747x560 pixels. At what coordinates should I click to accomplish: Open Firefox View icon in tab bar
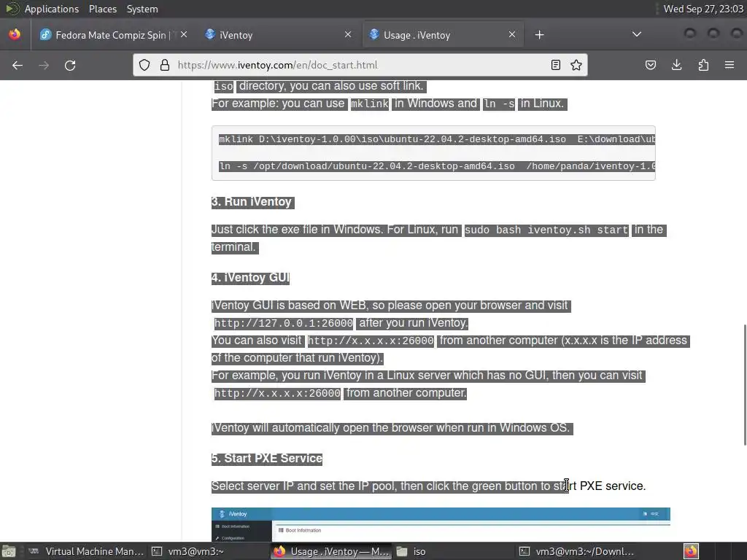click(x=15, y=35)
